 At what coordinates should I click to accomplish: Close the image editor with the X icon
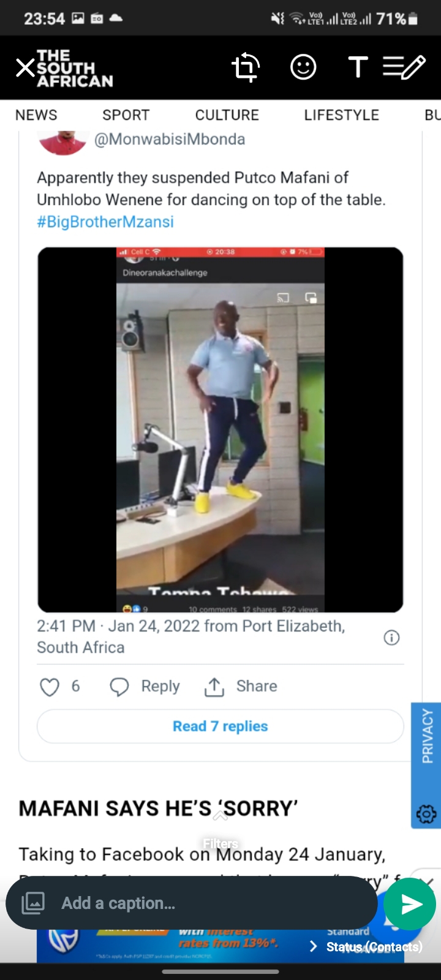(x=25, y=67)
